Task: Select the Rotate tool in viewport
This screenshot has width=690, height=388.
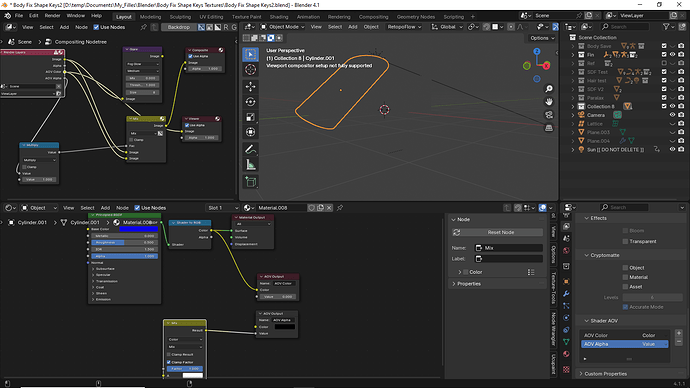Action: (x=250, y=102)
